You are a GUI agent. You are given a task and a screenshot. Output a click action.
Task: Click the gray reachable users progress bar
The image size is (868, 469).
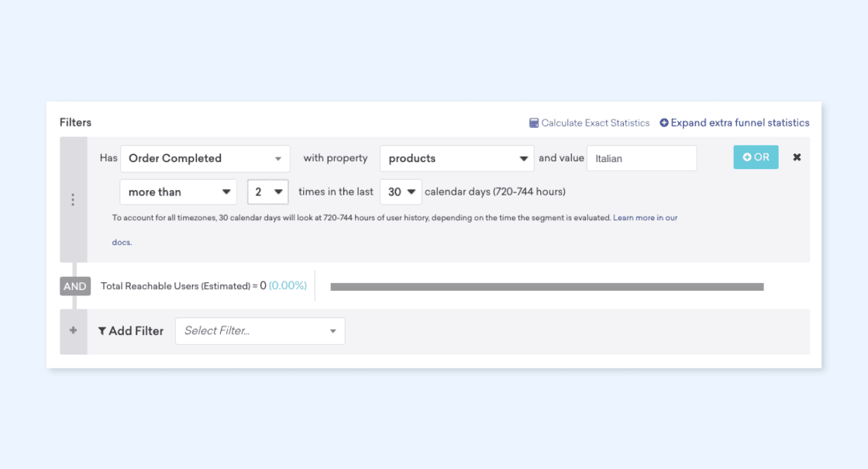click(546, 287)
